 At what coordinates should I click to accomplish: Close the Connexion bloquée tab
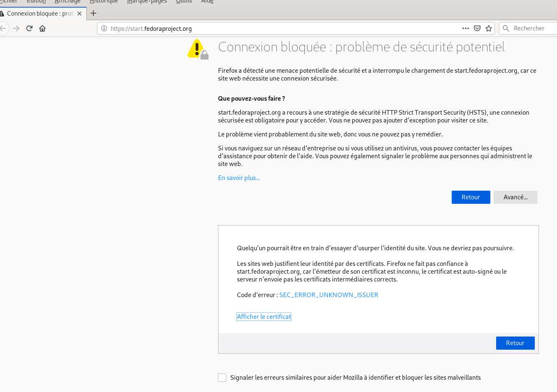pyautogui.click(x=79, y=14)
